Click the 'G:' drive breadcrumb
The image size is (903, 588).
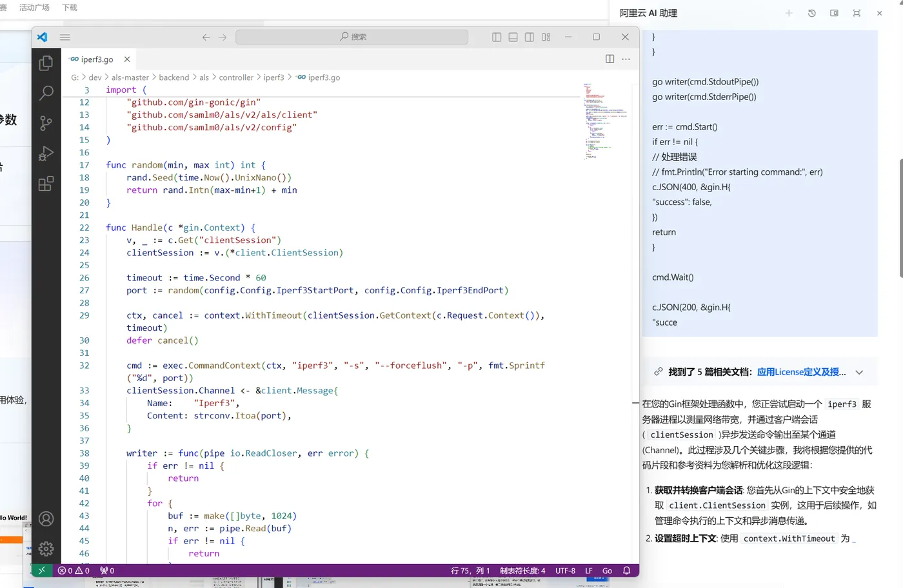pos(75,77)
